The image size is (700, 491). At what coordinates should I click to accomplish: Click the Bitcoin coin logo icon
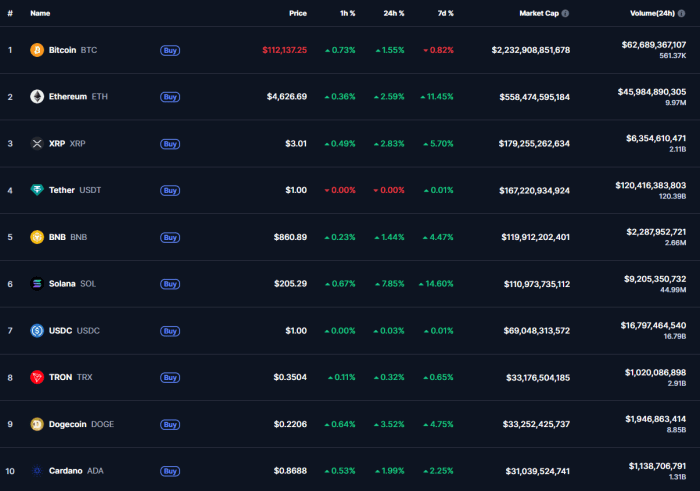click(37, 50)
